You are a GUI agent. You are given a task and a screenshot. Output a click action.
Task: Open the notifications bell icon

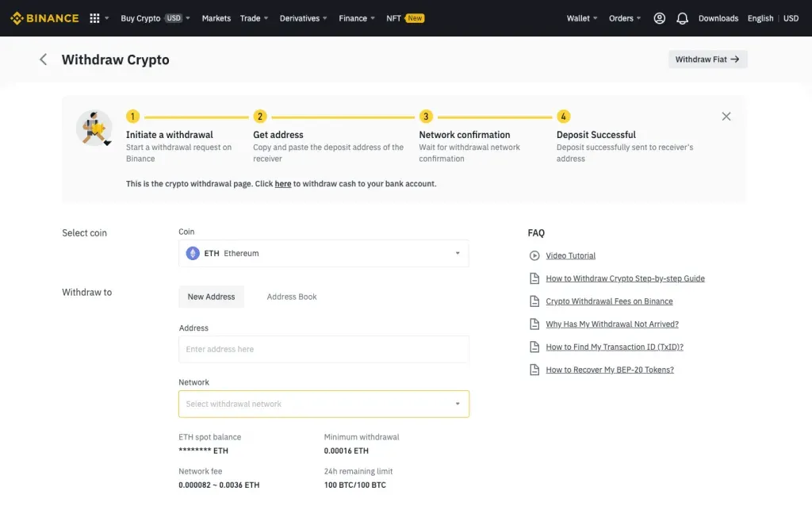(x=682, y=18)
